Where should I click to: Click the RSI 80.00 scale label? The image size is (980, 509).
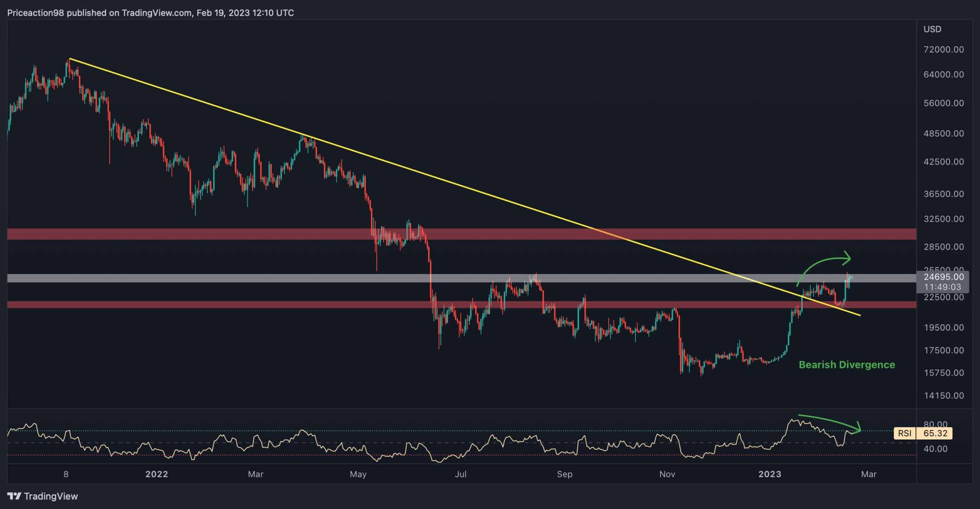point(935,424)
